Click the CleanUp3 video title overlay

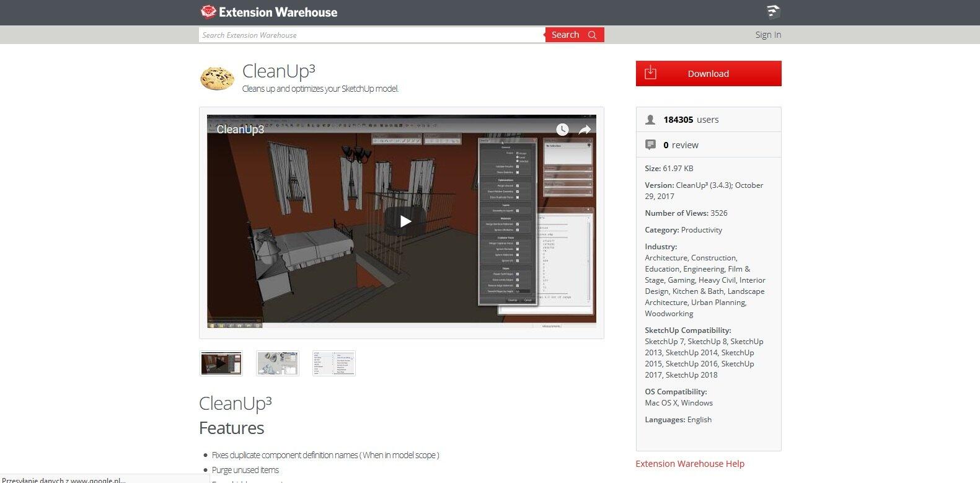(241, 130)
